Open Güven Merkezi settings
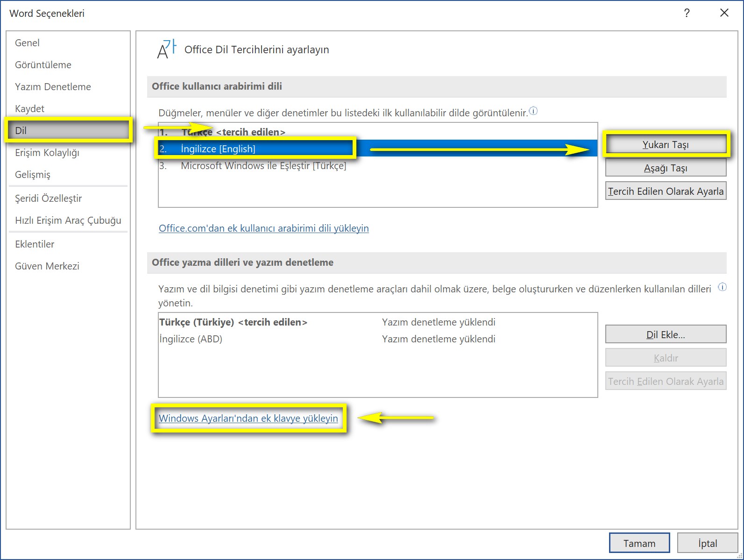The image size is (744, 560). (x=68, y=266)
